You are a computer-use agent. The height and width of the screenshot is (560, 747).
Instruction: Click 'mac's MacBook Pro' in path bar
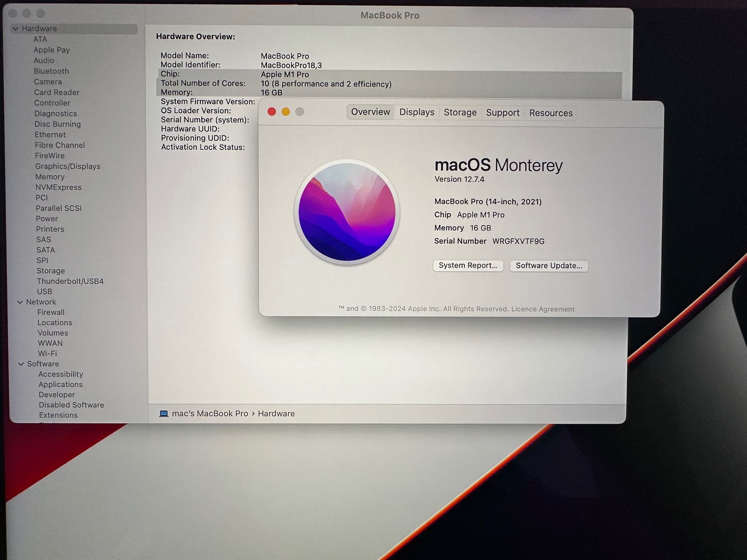click(210, 413)
